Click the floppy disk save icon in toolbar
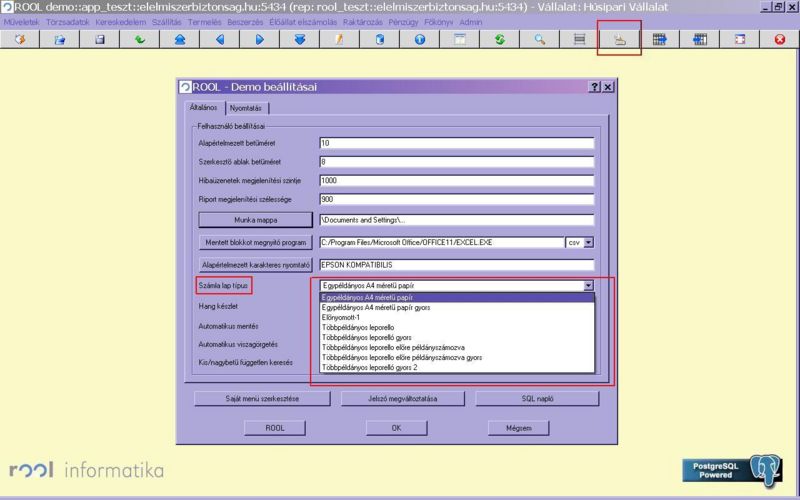Image resolution: width=800 pixels, height=500 pixels. pyautogui.click(x=100, y=39)
